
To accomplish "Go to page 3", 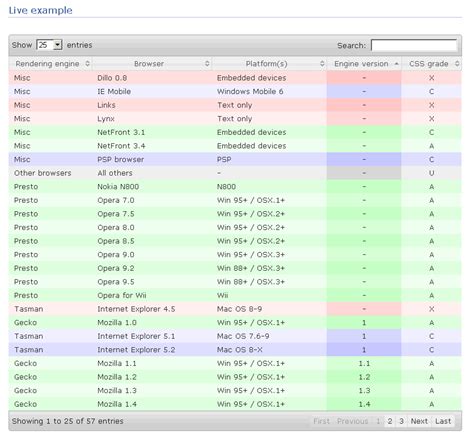I will pyautogui.click(x=401, y=421).
